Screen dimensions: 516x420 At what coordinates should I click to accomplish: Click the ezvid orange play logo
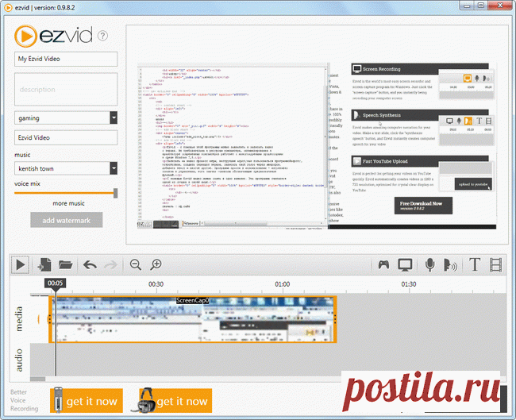tap(25, 36)
